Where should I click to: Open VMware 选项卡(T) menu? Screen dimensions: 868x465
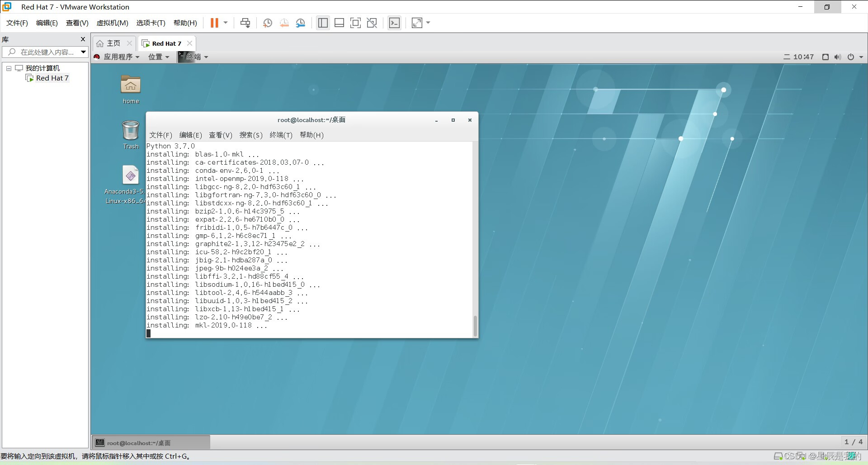151,23
